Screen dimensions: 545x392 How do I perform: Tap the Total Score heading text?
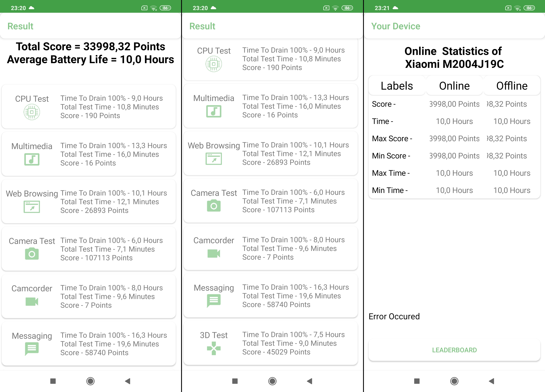click(x=90, y=47)
